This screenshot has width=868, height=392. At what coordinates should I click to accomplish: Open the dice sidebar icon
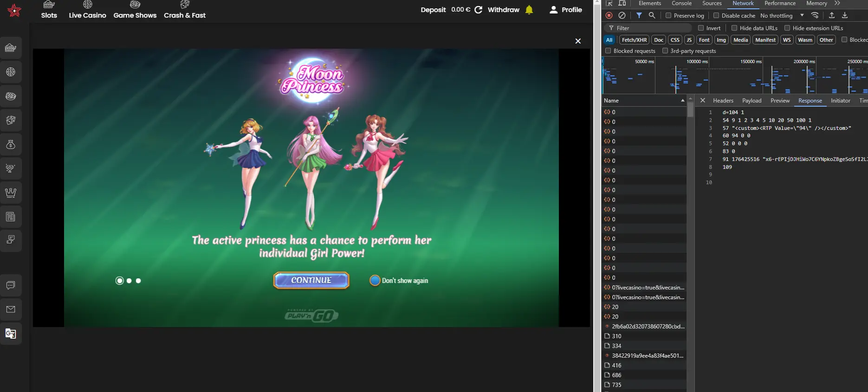[x=11, y=120]
